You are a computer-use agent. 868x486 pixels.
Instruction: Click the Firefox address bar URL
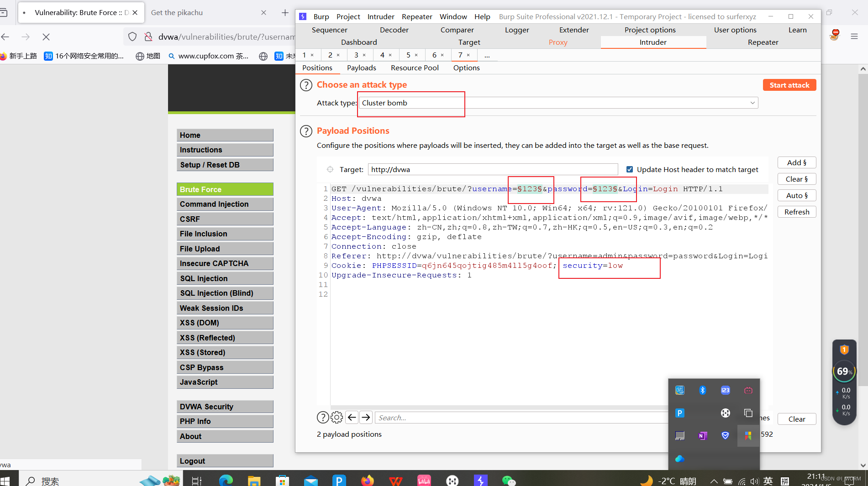tap(226, 37)
